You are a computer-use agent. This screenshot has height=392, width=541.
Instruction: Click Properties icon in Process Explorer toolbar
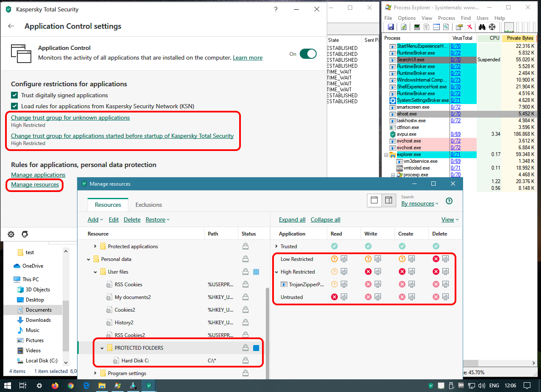pyautogui.click(x=459, y=27)
